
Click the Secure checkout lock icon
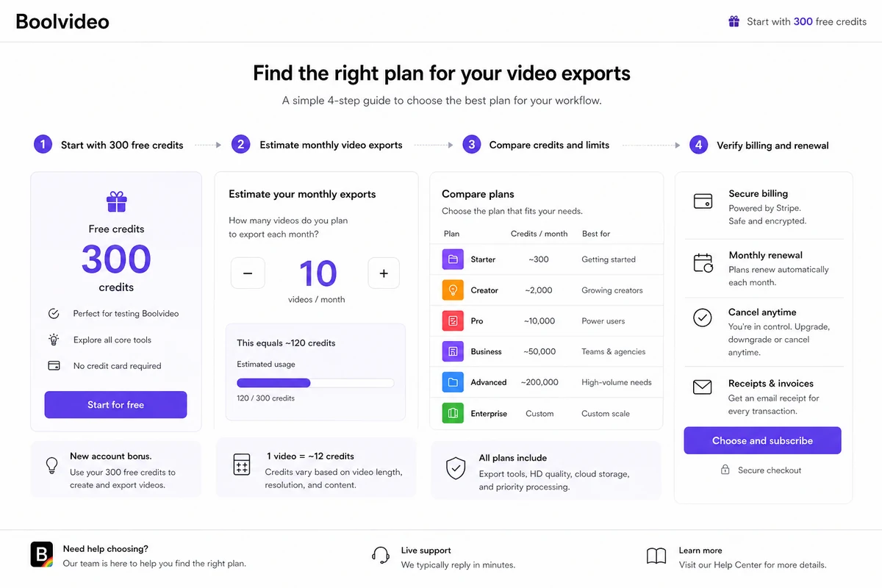(x=725, y=470)
